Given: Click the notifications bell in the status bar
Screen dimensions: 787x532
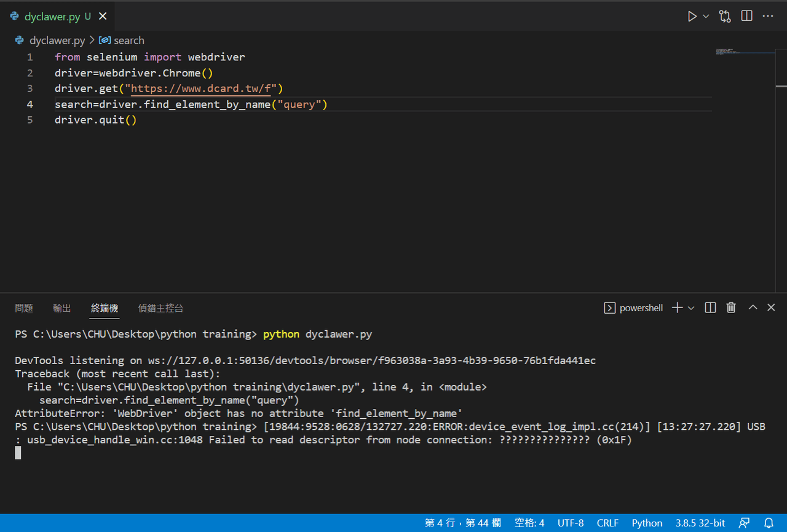Looking at the screenshot, I should coord(768,523).
